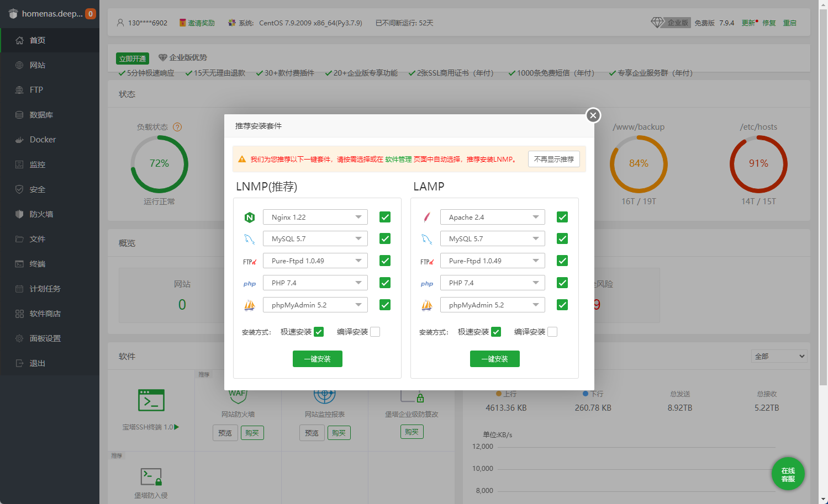Open 监控 in the sidebar menu
The image size is (828, 504).
pyautogui.click(x=50, y=165)
